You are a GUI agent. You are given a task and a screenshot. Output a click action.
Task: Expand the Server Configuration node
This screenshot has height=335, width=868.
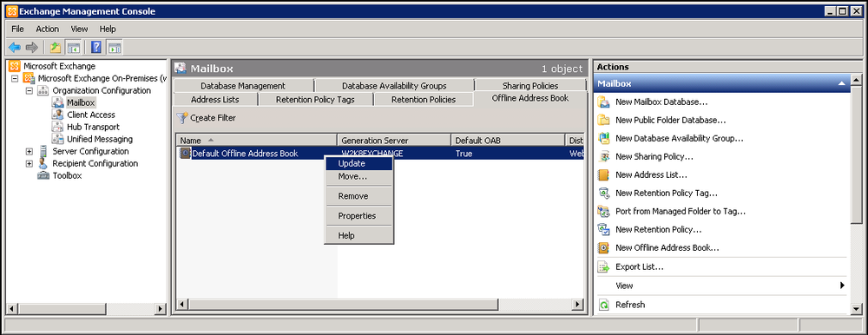(x=29, y=151)
